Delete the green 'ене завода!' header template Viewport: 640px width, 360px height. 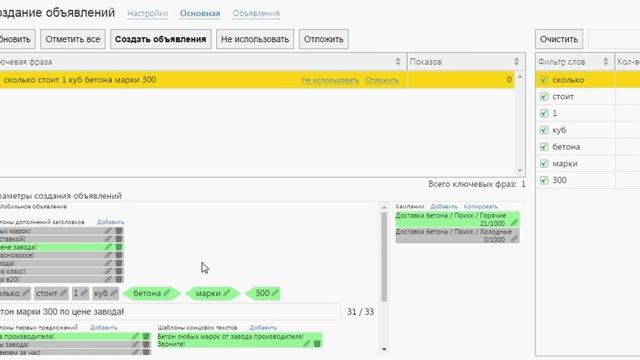118,247
